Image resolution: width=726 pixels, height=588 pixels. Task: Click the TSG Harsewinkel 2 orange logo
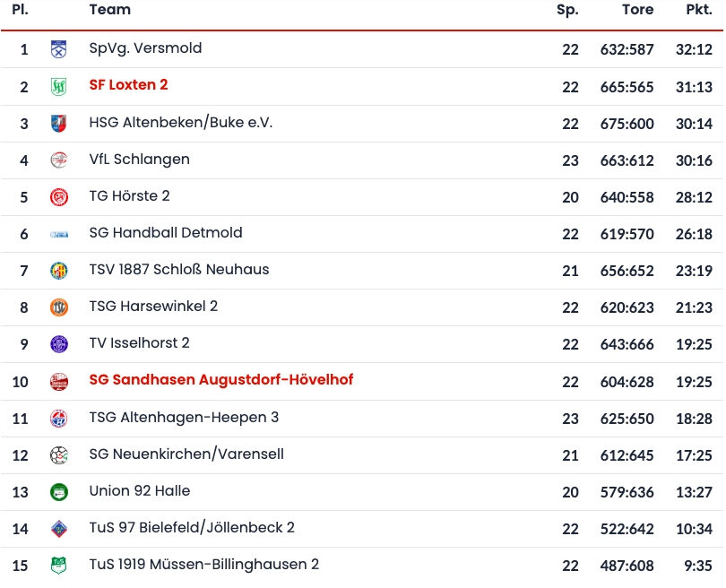tap(59, 307)
